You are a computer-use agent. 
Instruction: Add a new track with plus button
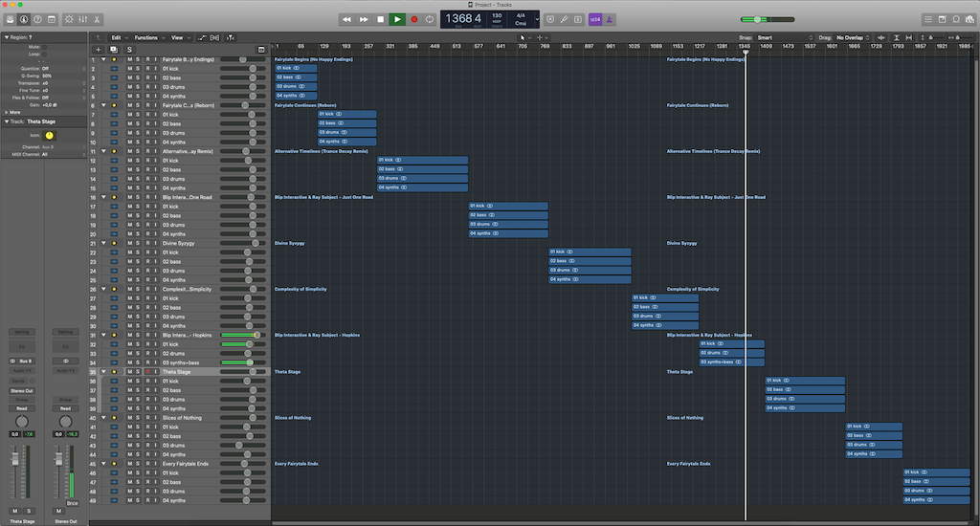[98, 49]
